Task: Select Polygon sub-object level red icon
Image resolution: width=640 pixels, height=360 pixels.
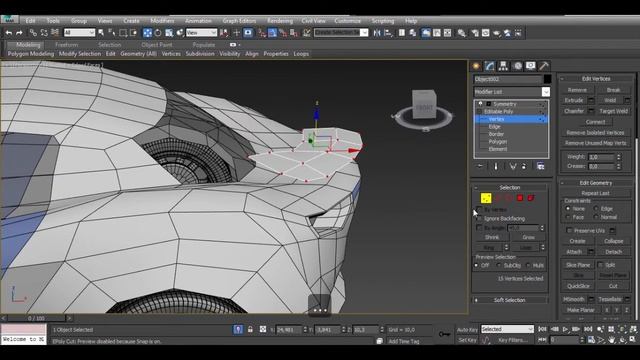Action: point(520,198)
